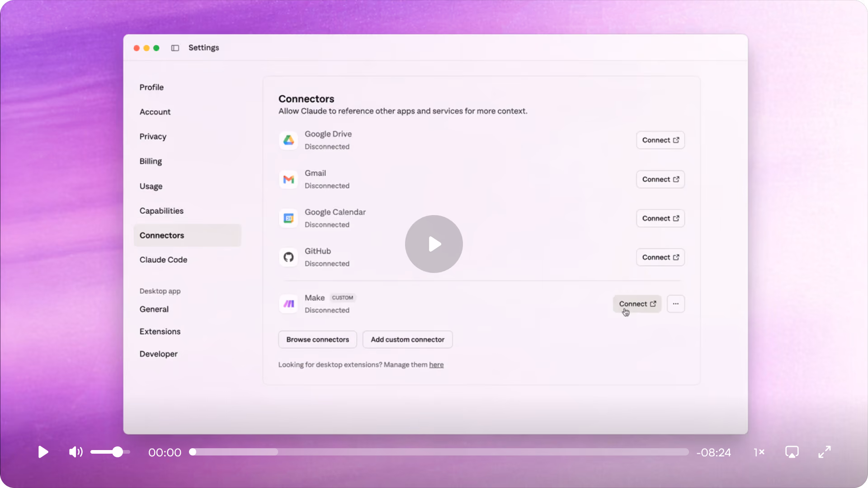
Task: Start playback with the bottom-left play icon
Action: pyautogui.click(x=43, y=452)
